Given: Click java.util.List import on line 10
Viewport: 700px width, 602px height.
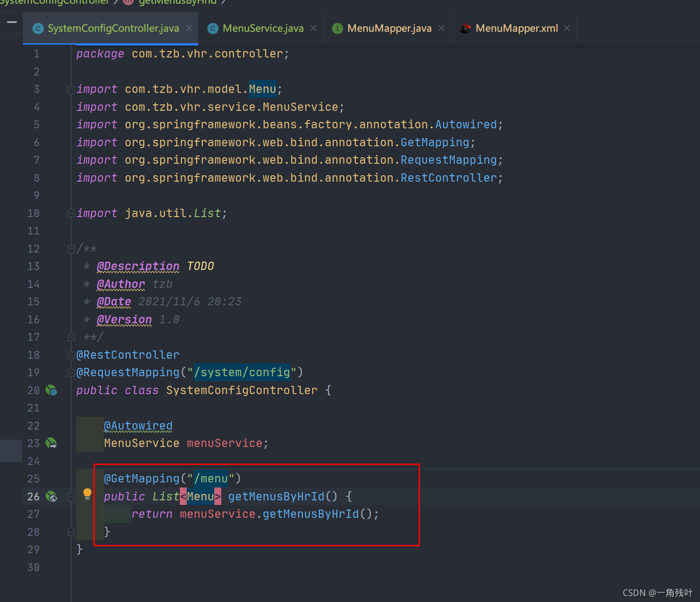Looking at the screenshot, I should tap(173, 213).
